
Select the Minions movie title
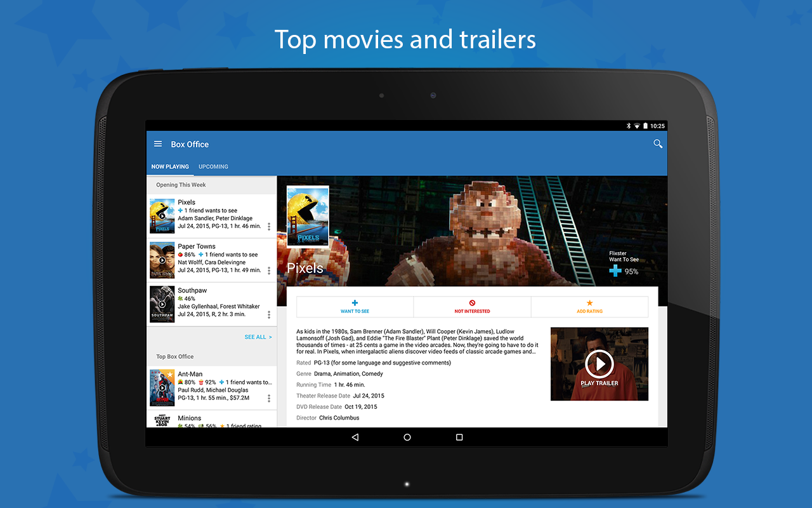(190, 418)
